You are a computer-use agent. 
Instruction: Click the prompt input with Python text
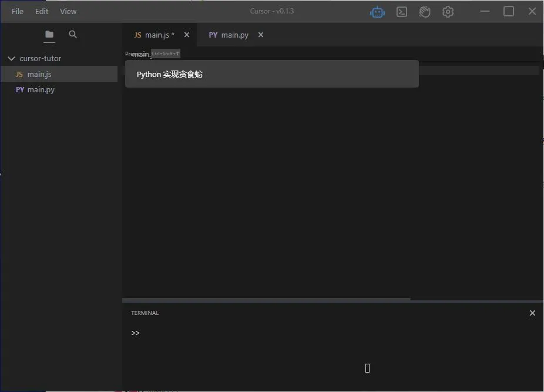pos(271,75)
